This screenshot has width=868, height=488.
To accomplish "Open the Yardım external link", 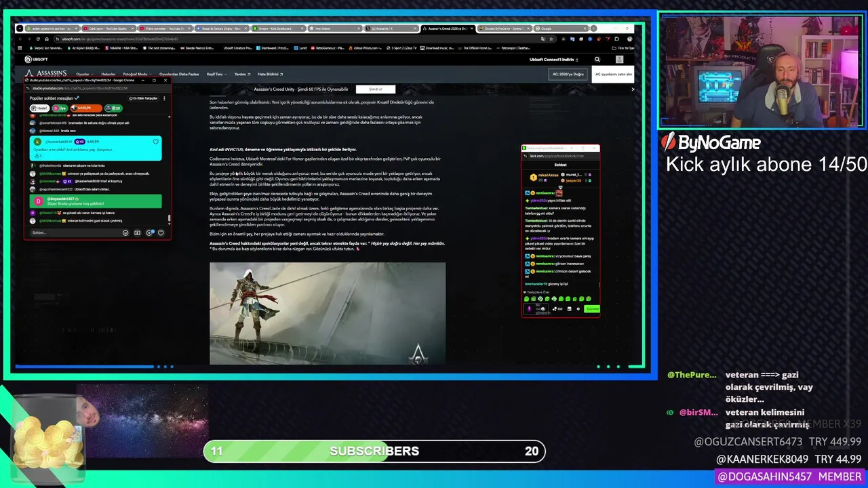I will pos(242,74).
